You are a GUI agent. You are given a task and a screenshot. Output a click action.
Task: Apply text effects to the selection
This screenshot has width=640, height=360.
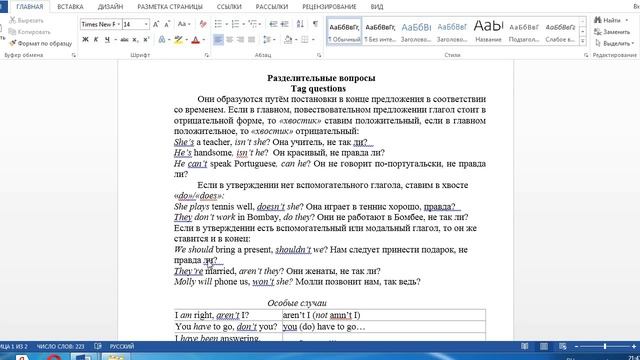coord(162,40)
